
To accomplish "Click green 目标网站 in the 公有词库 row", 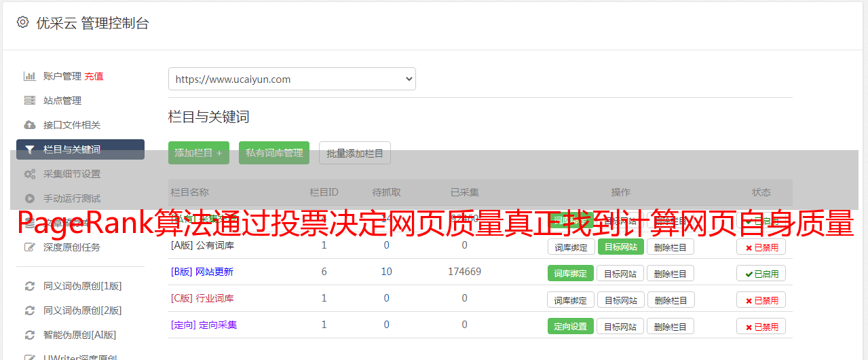I will tap(620, 247).
